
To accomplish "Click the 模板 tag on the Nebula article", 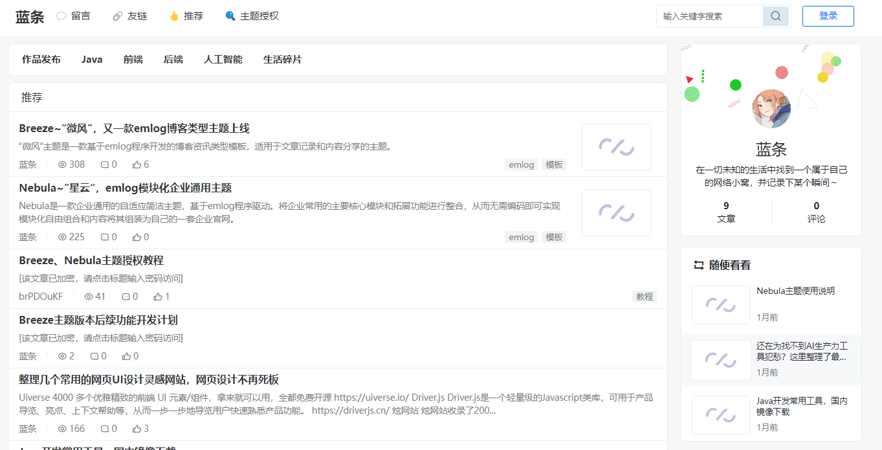I will coord(554,237).
